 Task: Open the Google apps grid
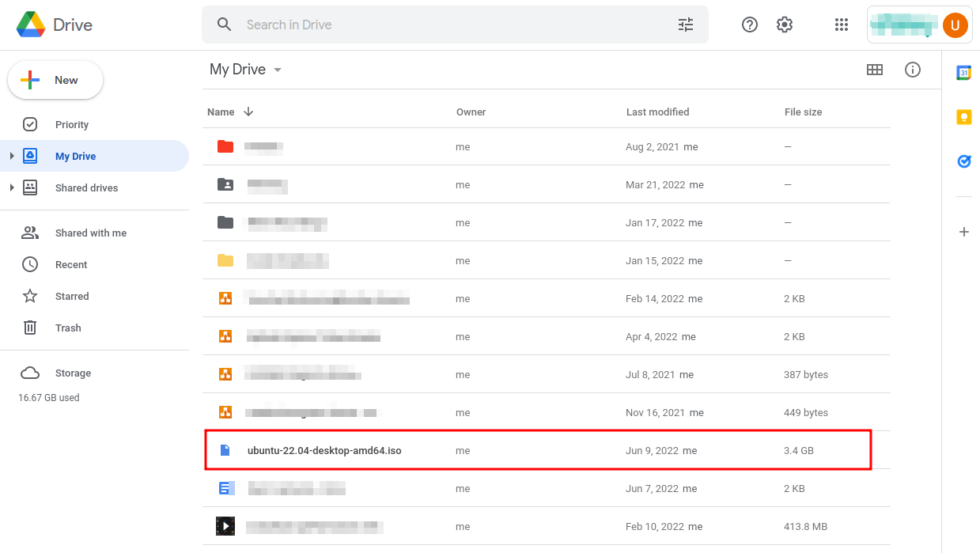tap(842, 25)
